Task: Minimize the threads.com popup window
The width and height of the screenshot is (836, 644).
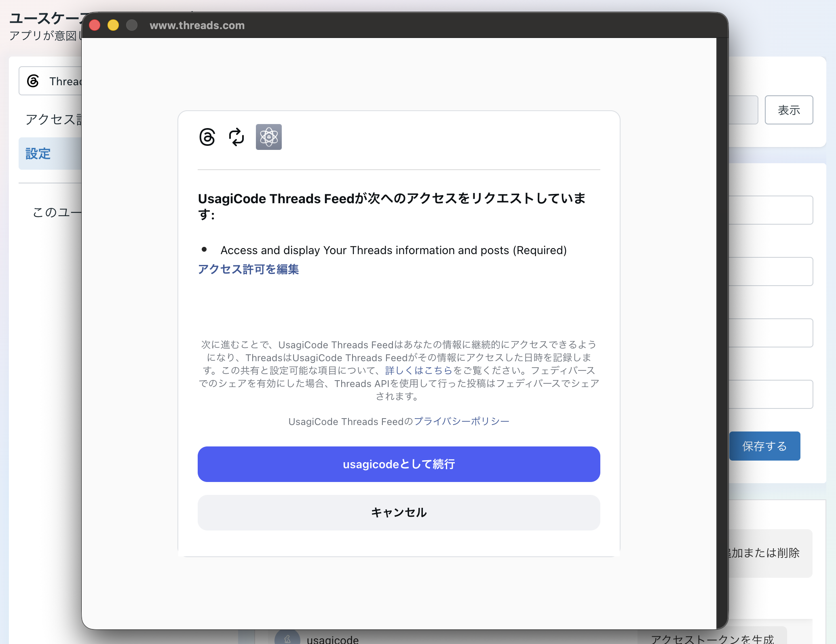Action: [x=113, y=25]
